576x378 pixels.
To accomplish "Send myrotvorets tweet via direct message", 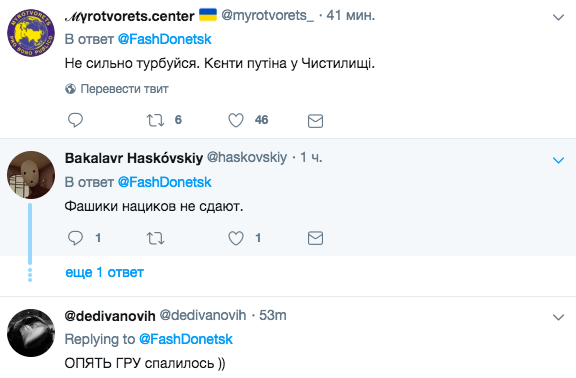I will tap(315, 121).
